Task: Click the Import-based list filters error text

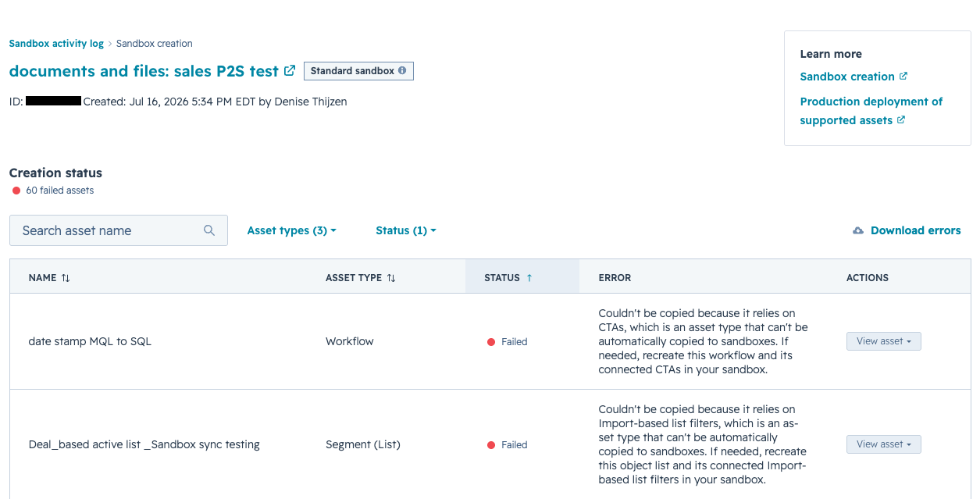Action: 703,444
